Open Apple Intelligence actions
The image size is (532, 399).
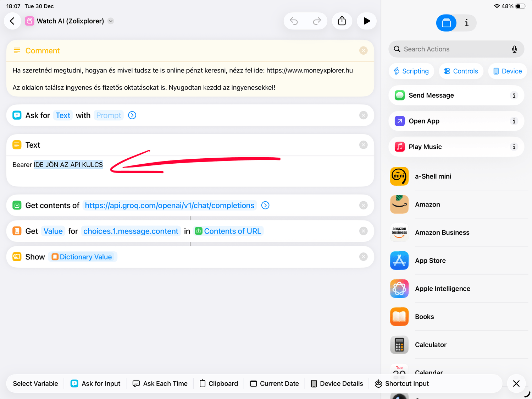[x=459, y=289]
